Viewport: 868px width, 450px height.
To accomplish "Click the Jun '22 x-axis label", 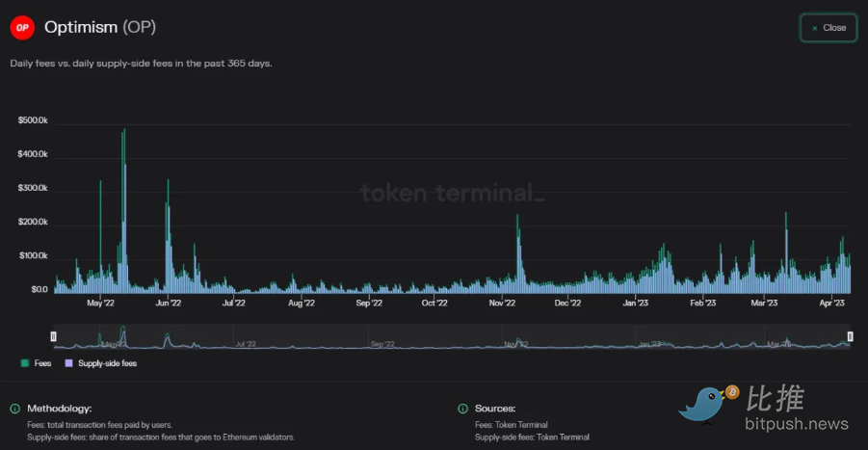I will pyautogui.click(x=169, y=303).
